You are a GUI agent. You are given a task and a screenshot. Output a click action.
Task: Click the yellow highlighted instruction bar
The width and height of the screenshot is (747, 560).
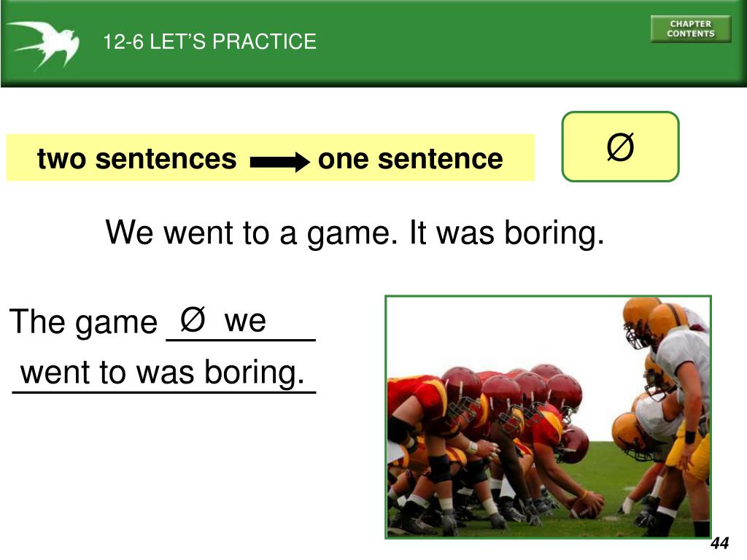pyautogui.click(x=270, y=158)
